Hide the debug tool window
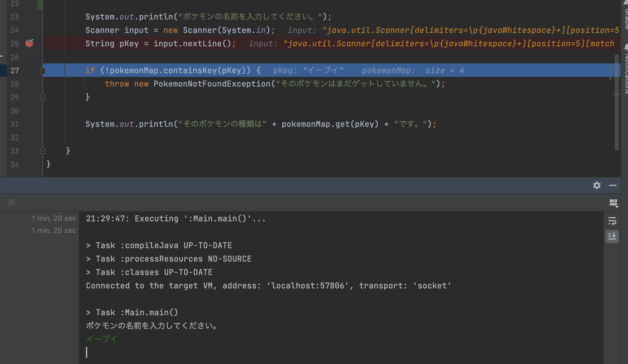 click(612, 185)
